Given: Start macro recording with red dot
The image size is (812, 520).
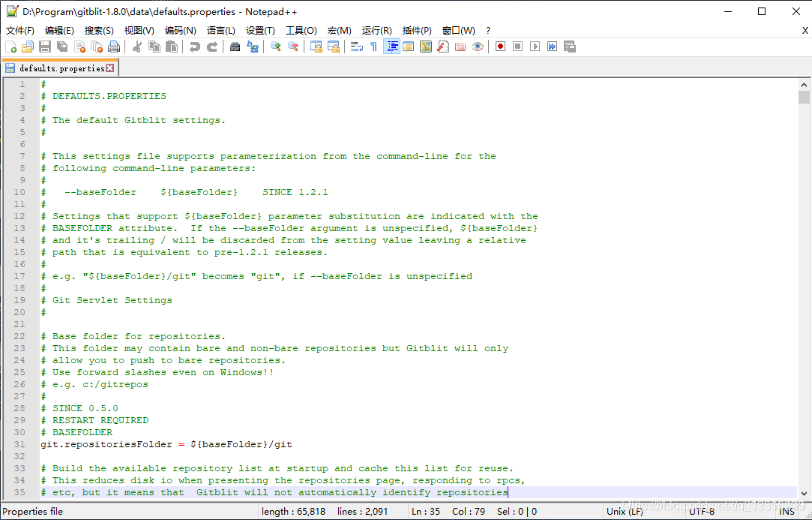Looking at the screenshot, I should tap(500, 47).
